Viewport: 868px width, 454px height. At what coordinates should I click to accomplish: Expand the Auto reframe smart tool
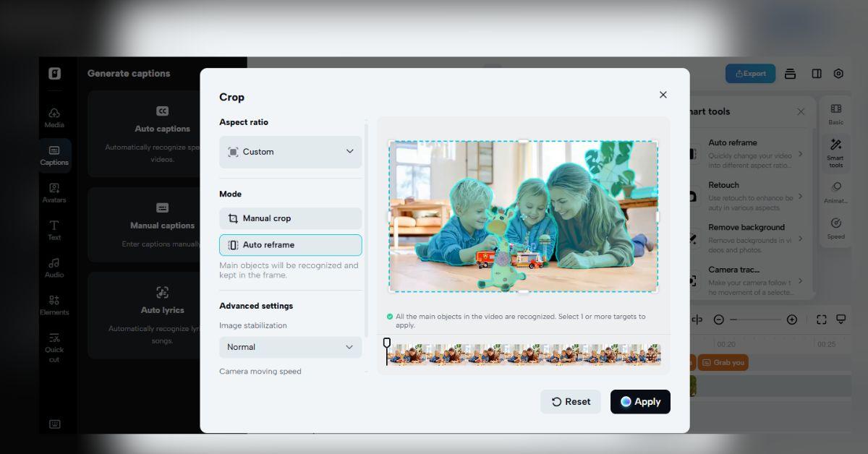pos(752,154)
